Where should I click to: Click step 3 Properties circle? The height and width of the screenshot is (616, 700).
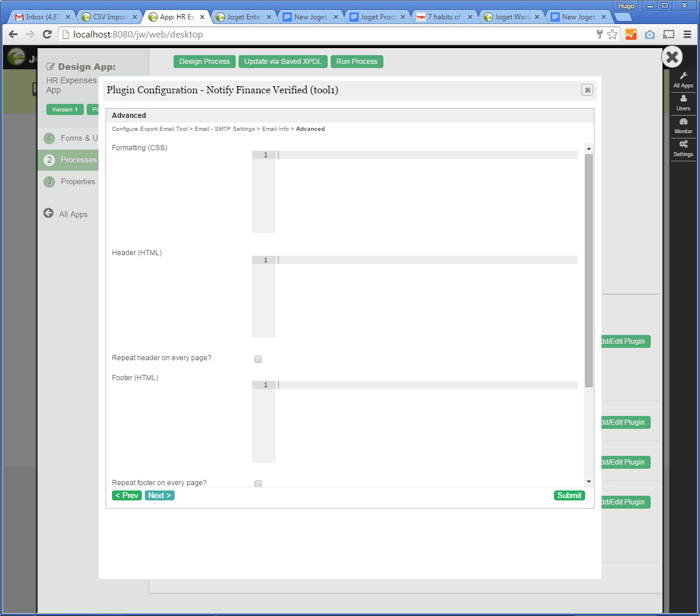coord(49,181)
